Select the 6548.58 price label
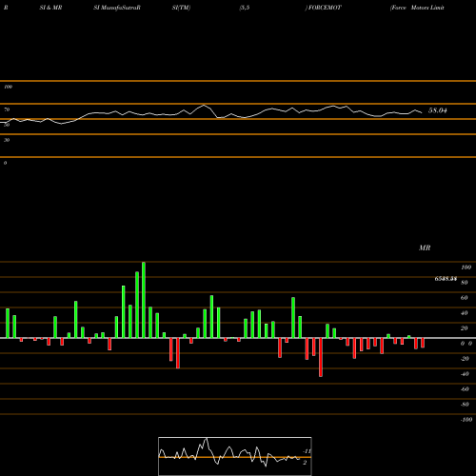Screen dimensions: 476x476 click(446, 279)
